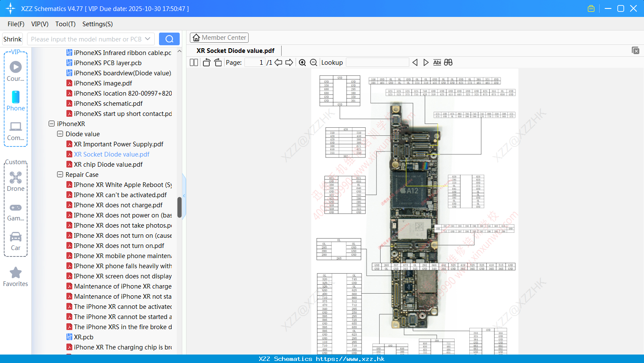
Task: Collapse the Diode value folder
Action: point(60,134)
